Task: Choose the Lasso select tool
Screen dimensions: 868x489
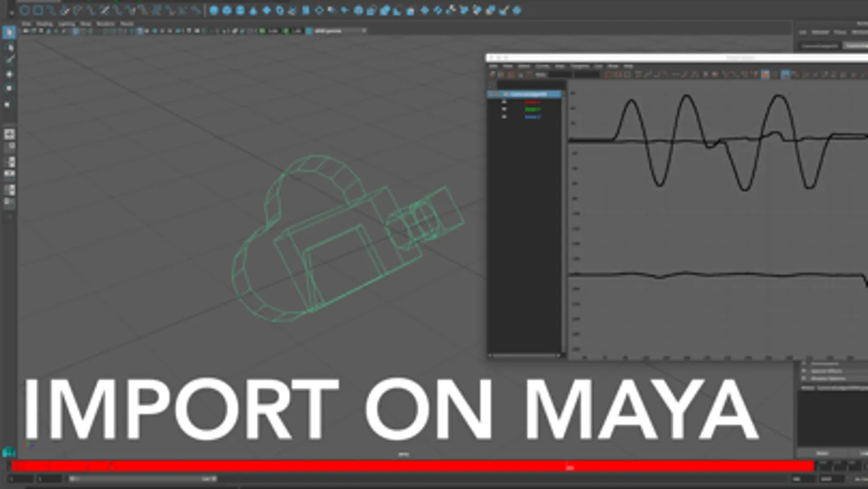Action: coord(9,47)
